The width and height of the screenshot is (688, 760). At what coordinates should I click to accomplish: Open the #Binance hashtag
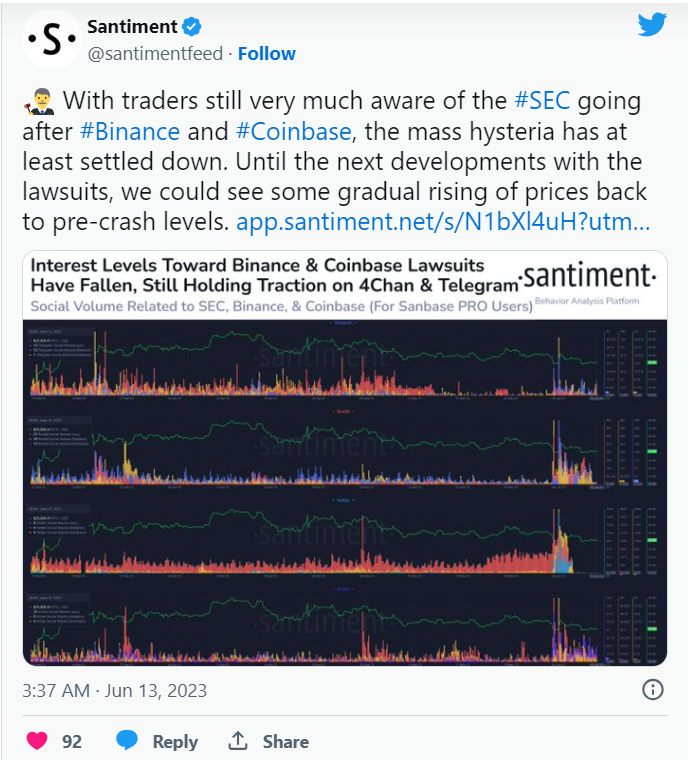130,131
